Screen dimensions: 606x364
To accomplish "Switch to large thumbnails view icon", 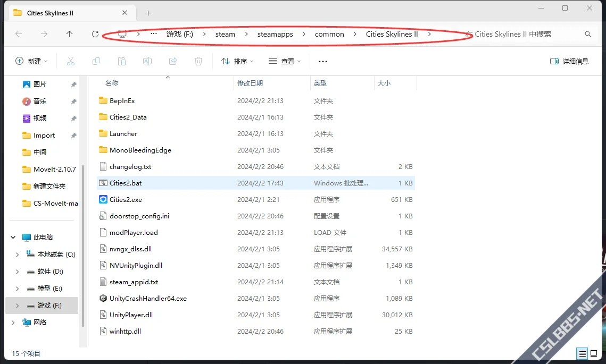I will [594, 353].
